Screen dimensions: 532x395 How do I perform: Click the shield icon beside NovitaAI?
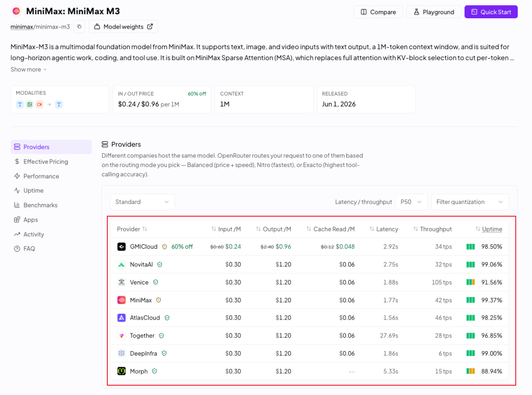pyautogui.click(x=160, y=264)
